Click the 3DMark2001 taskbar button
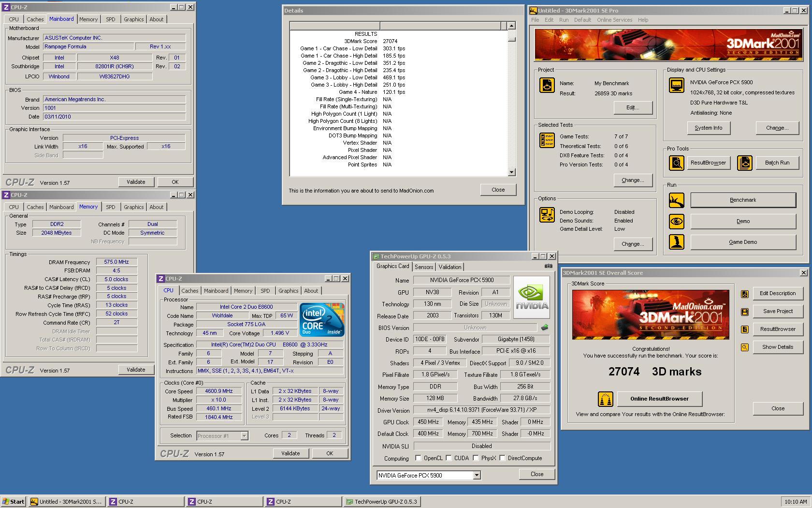 (66, 502)
